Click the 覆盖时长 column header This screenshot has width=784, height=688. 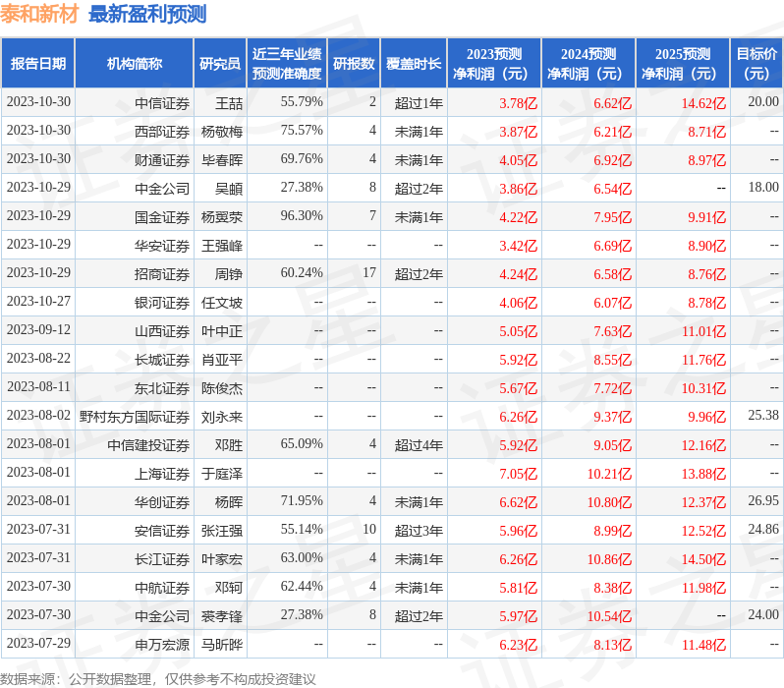[414, 64]
